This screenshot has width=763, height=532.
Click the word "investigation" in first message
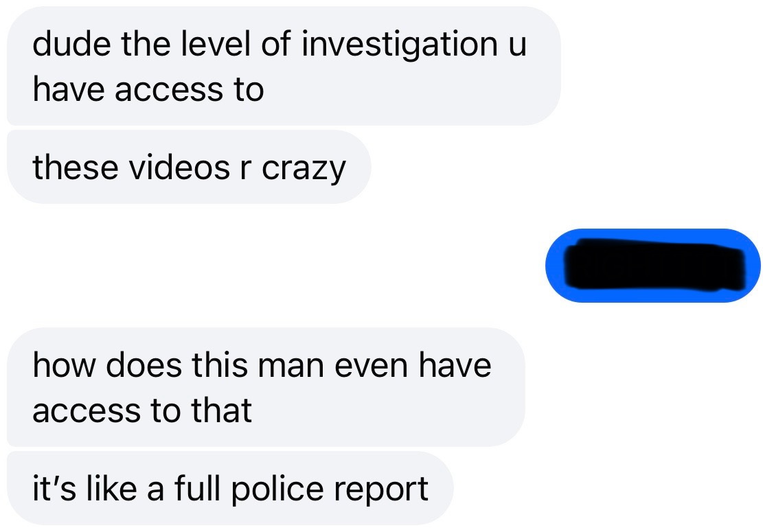(x=400, y=45)
